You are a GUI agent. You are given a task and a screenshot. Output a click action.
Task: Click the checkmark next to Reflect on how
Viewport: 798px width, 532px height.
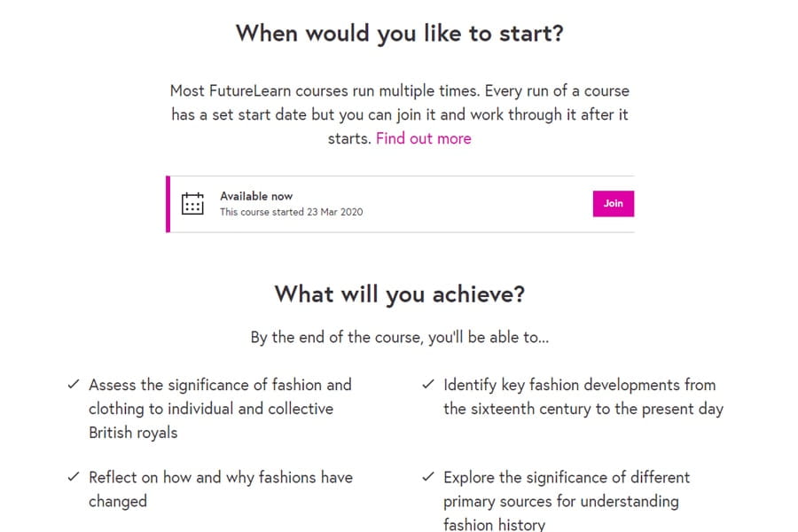pos(74,477)
